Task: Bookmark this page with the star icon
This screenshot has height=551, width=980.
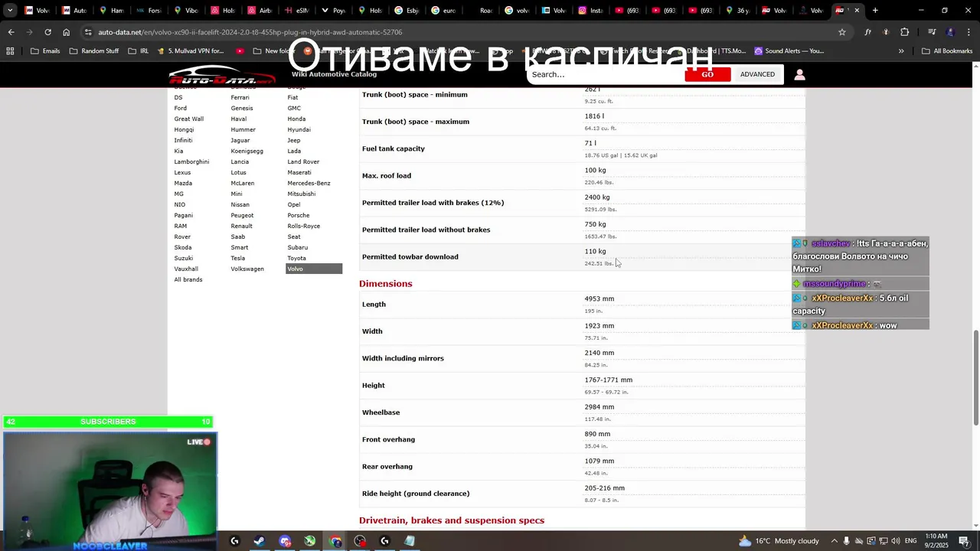Action: [842, 32]
